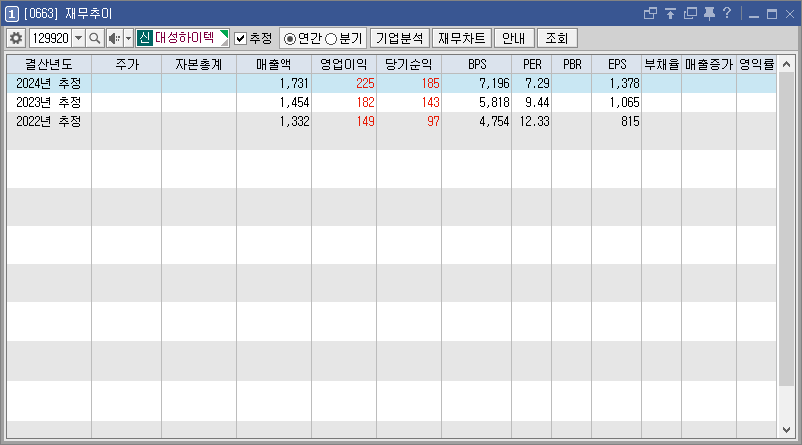Click the 매출증가 column header

[709, 64]
